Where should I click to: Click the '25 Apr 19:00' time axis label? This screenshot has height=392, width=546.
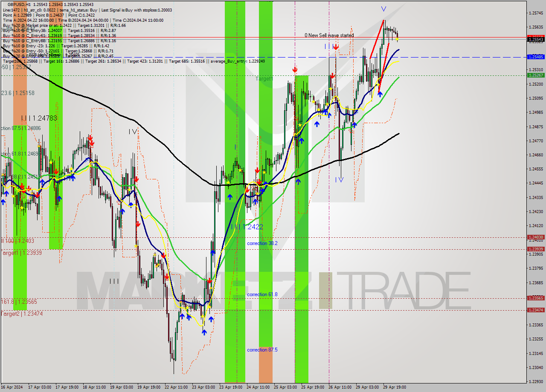coord(313,387)
